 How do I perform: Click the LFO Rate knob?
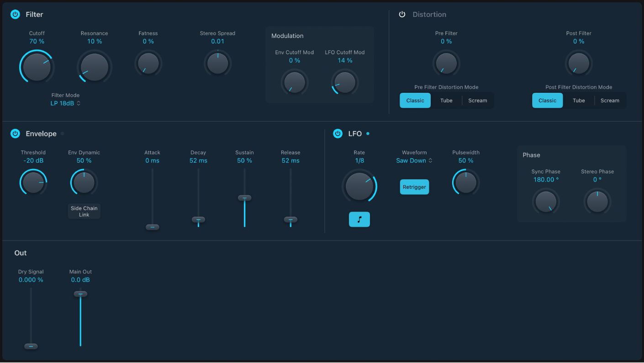coord(359,187)
